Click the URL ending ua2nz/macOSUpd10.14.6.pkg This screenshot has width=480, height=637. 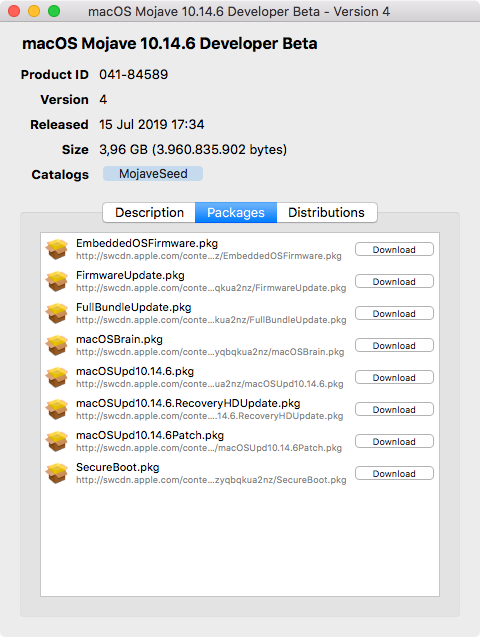(x=210, y=384)
